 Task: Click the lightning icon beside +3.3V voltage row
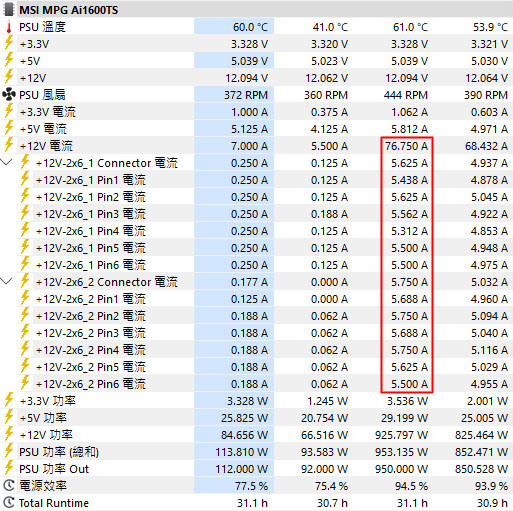[9, 43]
